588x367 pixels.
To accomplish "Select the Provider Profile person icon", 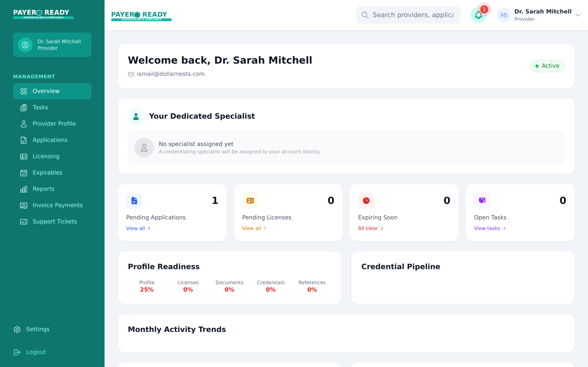I will [x=23, y=124].
